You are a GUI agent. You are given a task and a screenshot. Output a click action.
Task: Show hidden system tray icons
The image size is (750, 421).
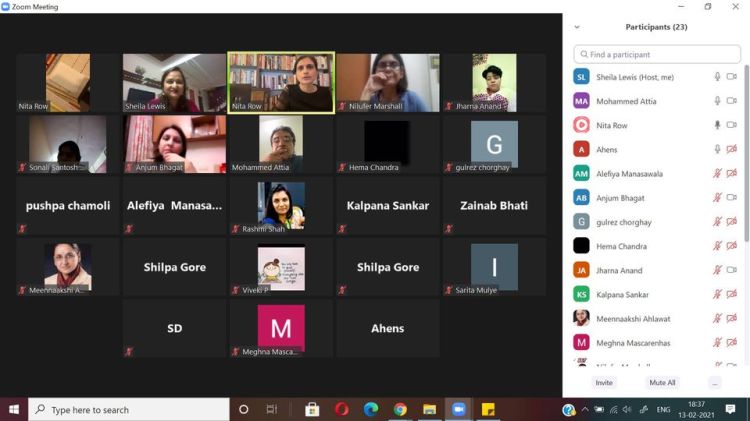click(585, 409)
